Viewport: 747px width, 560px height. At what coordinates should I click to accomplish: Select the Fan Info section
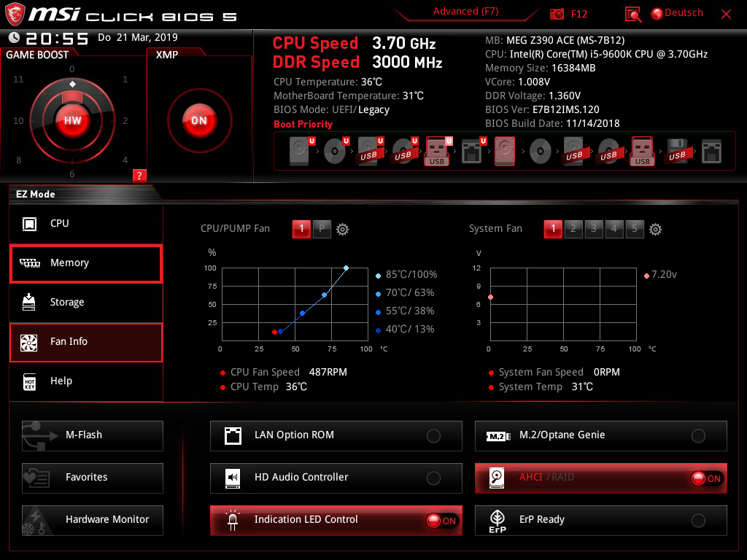(x=86, y=342)
